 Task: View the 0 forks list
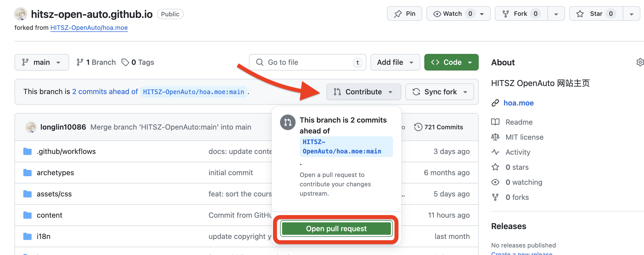pos(517,197)
